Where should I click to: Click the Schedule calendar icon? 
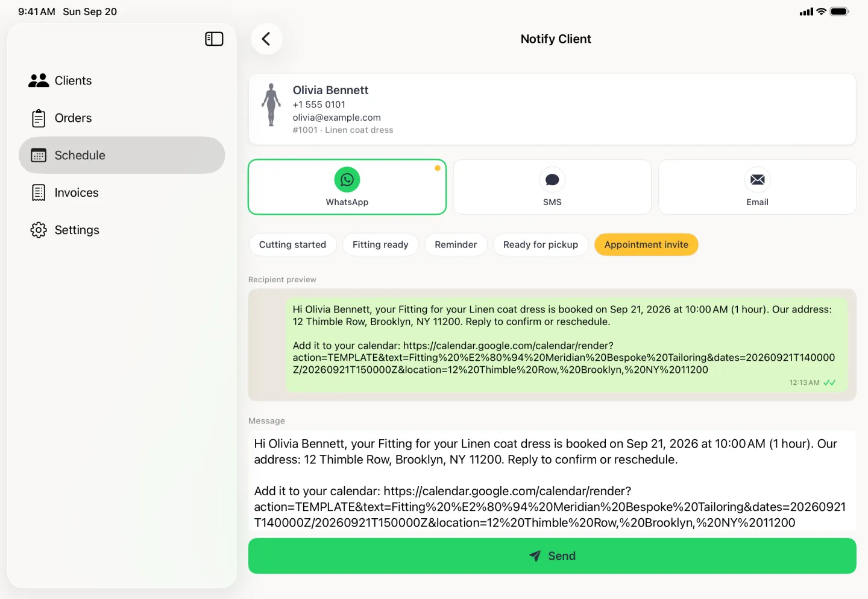(x=39, y=156)
